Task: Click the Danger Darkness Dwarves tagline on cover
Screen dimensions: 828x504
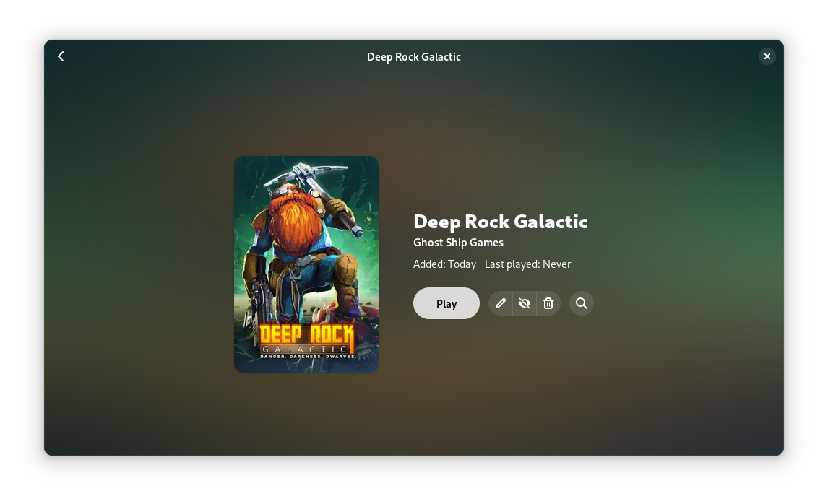Action: click(x=308, y=356)
